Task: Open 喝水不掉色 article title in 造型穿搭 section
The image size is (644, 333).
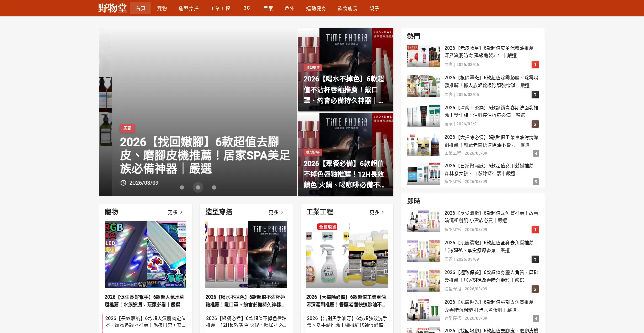Action: pos(246,301)
